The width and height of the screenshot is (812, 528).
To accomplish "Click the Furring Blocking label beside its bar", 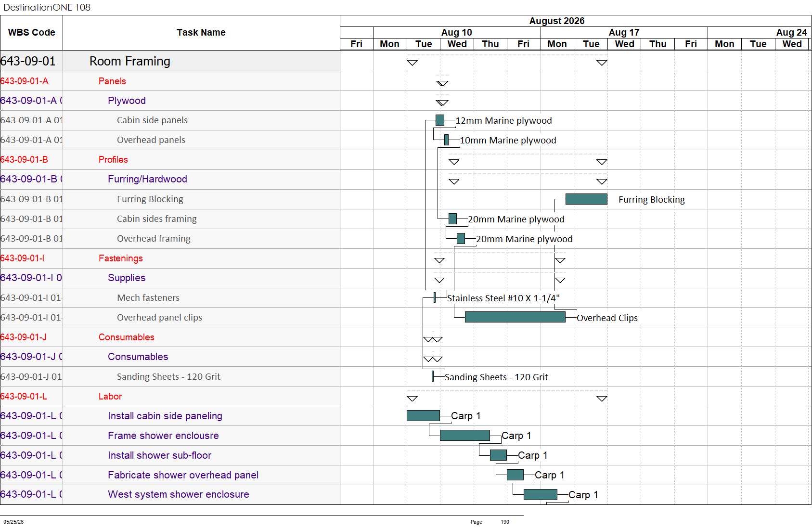I will coord(652,200).
